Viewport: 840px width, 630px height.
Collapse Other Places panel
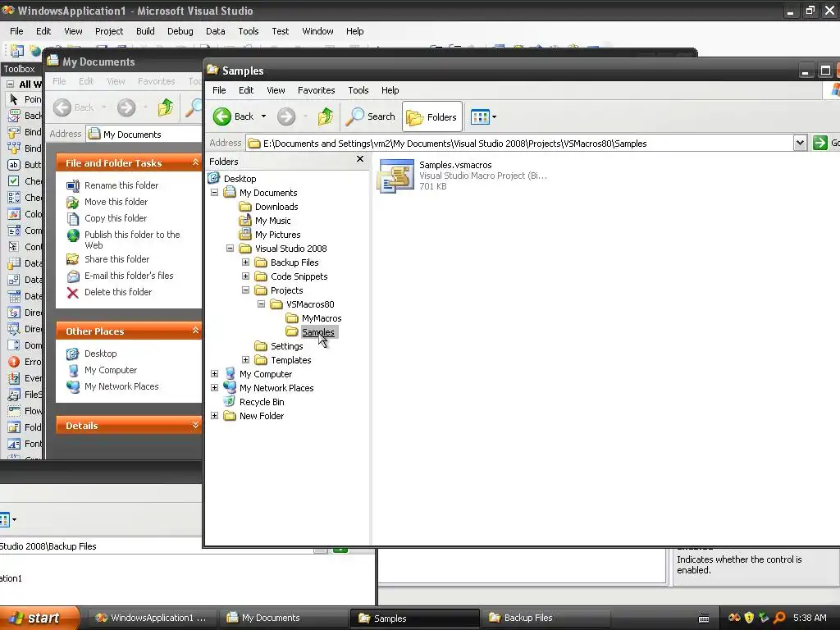point(195,331)
